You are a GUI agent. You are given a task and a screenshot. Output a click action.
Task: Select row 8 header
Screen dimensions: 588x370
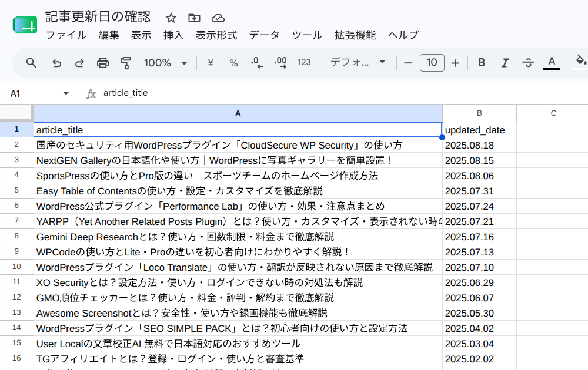(x=16, y=236)
